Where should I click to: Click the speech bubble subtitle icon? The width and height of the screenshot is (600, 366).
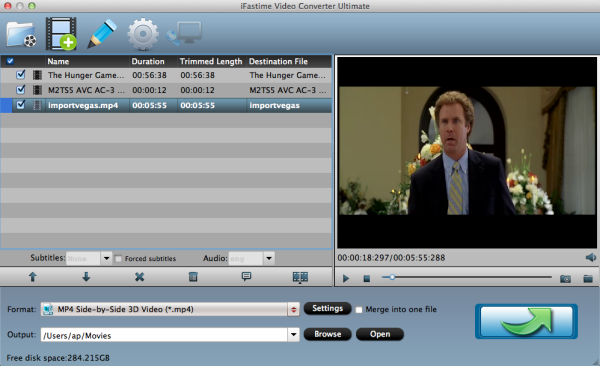point(246,276)
